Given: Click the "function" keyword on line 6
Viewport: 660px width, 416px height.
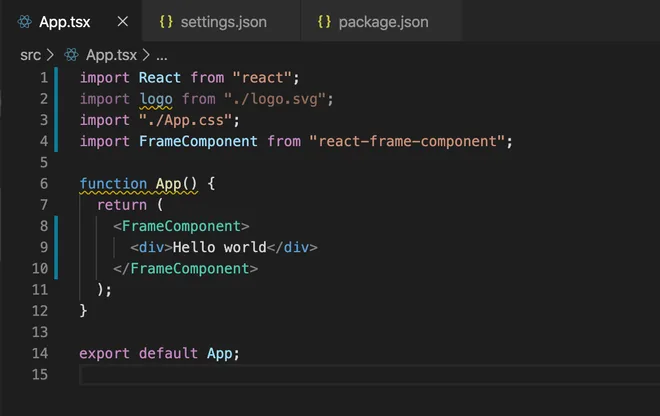Looking at the screenshot, I should point(113,184).
